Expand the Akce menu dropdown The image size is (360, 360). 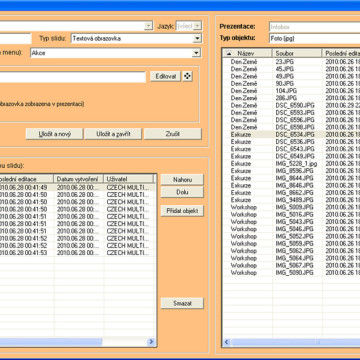(197, 53)
